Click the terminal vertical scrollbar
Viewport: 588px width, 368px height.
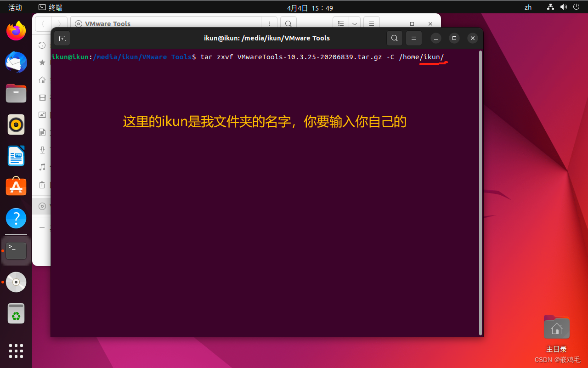point(481,193)
